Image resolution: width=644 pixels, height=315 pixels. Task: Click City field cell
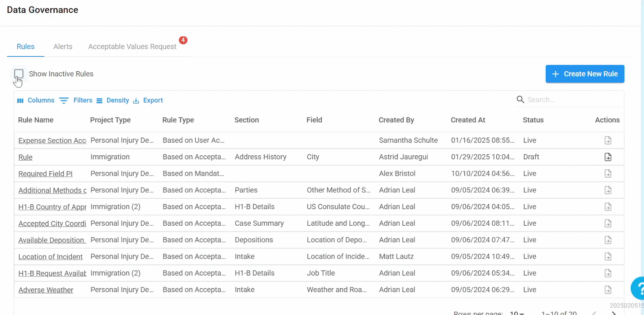(x=313, y=157)
